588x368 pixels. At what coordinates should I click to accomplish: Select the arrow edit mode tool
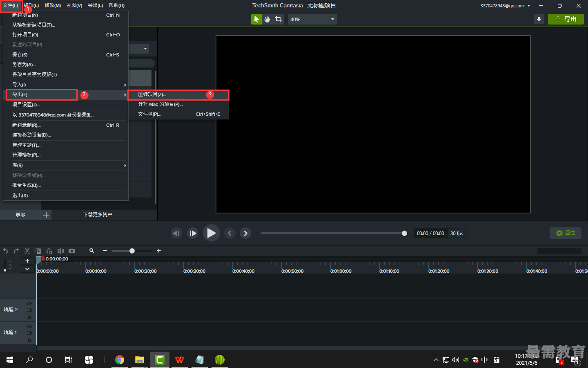[256, 19]
